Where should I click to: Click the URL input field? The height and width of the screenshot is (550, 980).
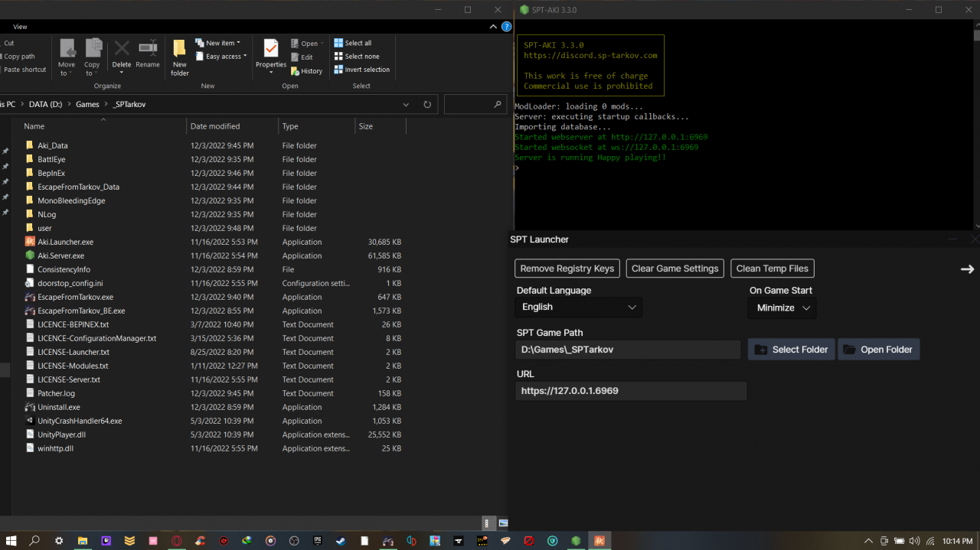[x=631, y=391]
